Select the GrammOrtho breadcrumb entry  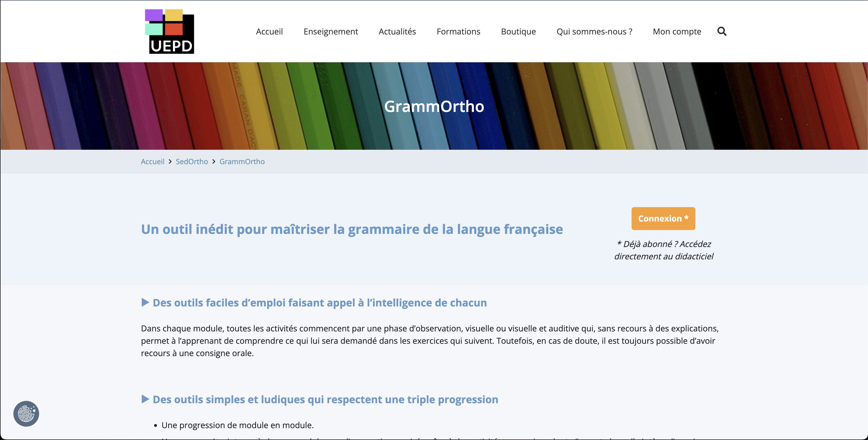[242, 161]
